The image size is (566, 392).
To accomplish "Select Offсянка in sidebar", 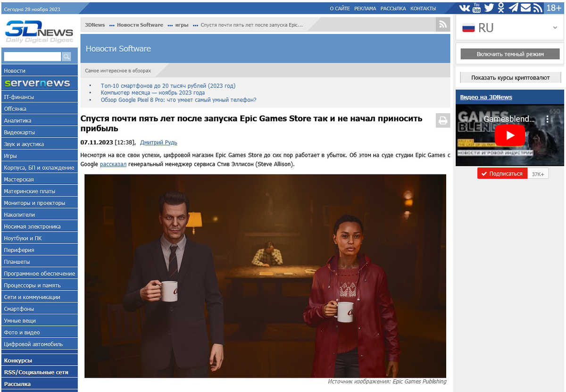I will (x=39, y=108).
